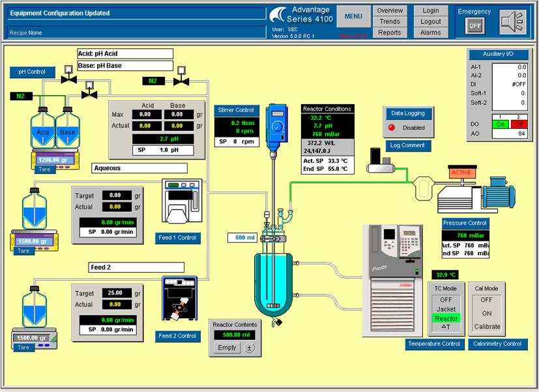Click the pressure controller valve icon
This screenshot has height=392, width=539.
tap(381, 161)
